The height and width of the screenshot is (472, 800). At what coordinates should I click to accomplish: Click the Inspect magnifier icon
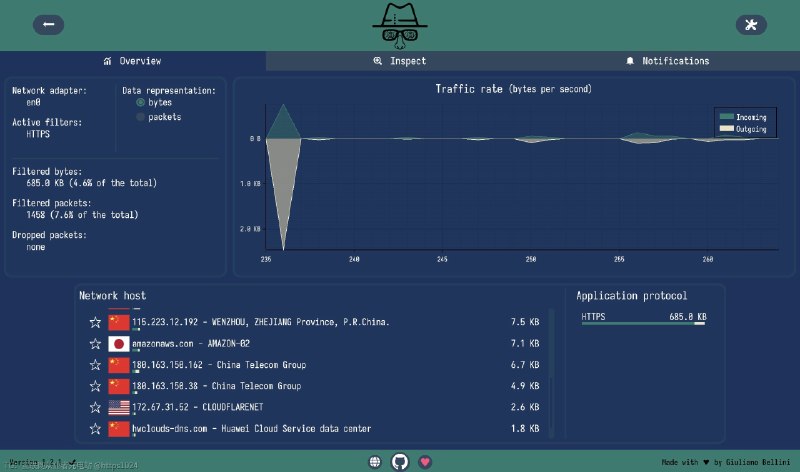pos(378,61)
